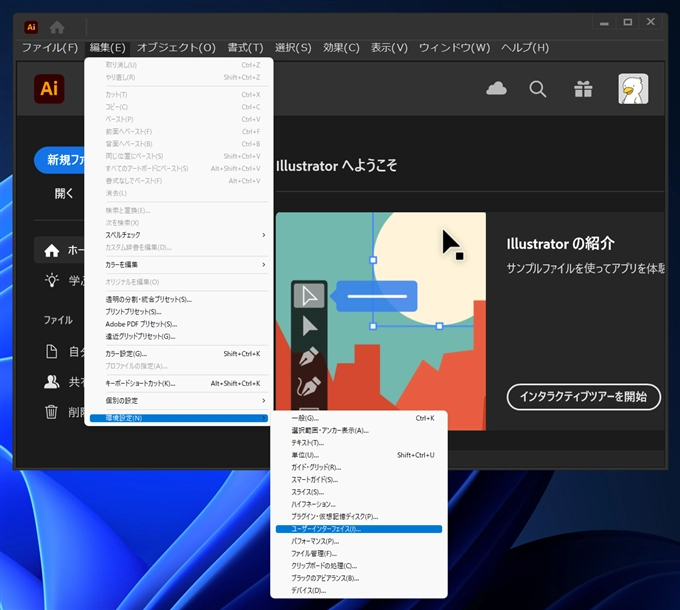The width and height of the screenshot is (680, 610).
Task: Start tour via インタラクティブツアーを開始
Action: pos(583,397)
